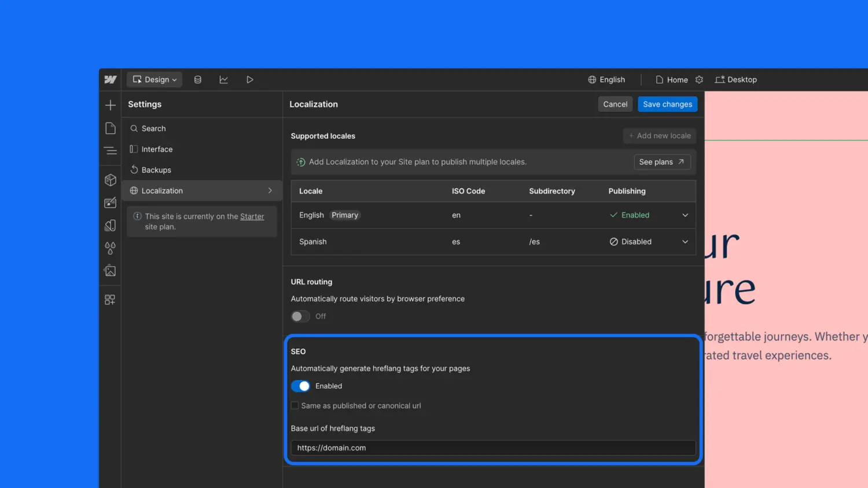Open the Navigator panel icon
Screen dimensions: 868x488
click(111, 151)
